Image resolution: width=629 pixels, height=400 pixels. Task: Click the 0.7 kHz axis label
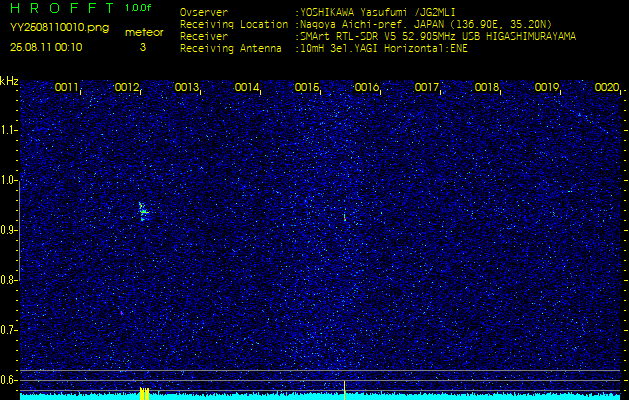click(x=9, y=330)
